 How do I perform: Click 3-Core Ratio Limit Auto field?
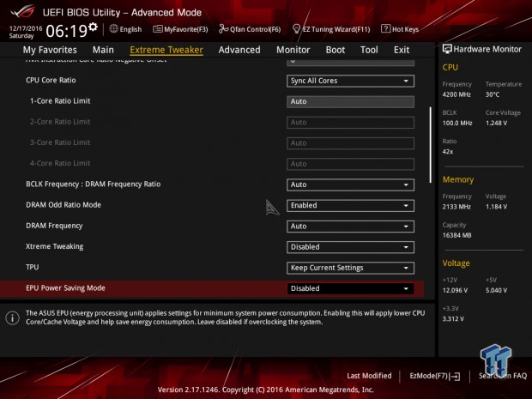pyautogui.click(x=350, y=142)
